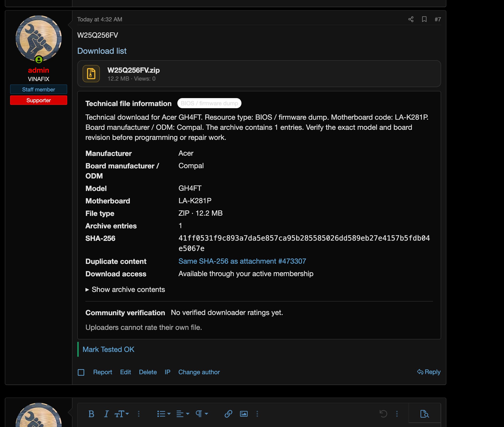The height and width of the screenshot is (427, 504).
Task: Click the red Supporter badge
Action: (38, 100)
